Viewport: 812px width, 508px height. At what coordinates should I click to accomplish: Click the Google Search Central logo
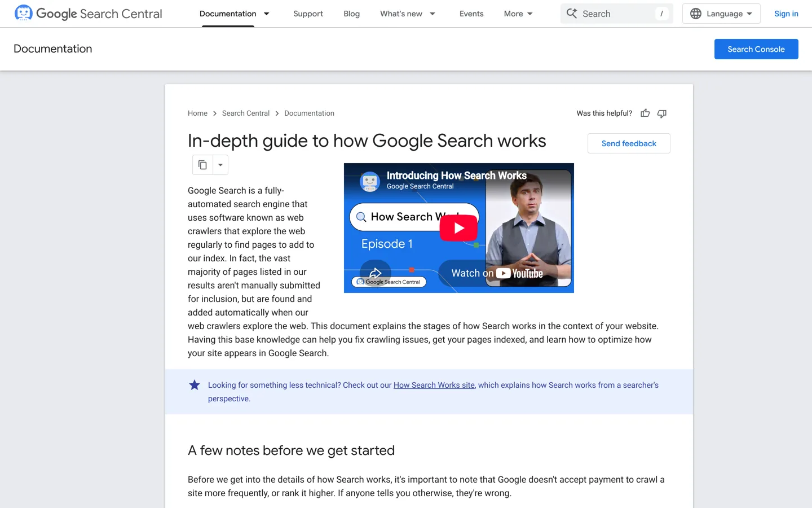click(x=89, y=14)
